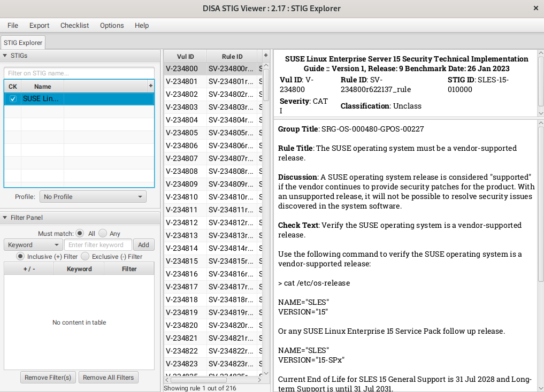544x392 pixels.
Task: Collapse the Filter Panel section
Action: (x=5, y=218)
